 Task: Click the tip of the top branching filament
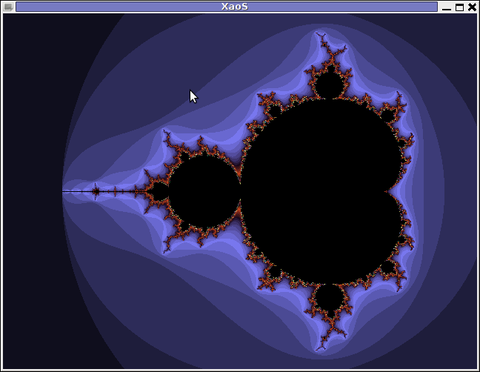[x=321, y=34]
